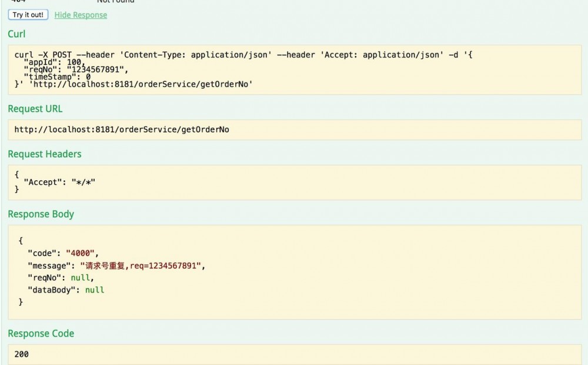Click the Curl section heading
The height and width of the screenshot is (365, 588).
click(x=16, y=34)
